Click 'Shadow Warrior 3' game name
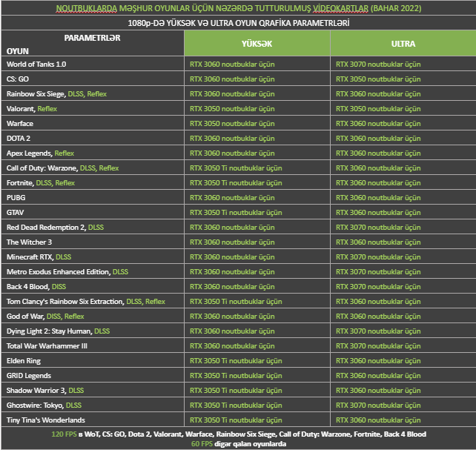The image size is (476, 450). 36,391
